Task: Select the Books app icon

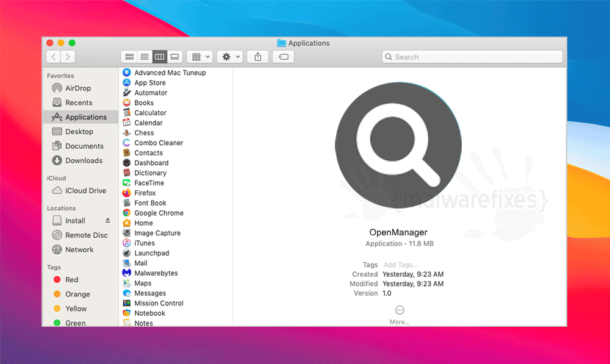Action: 126,102
